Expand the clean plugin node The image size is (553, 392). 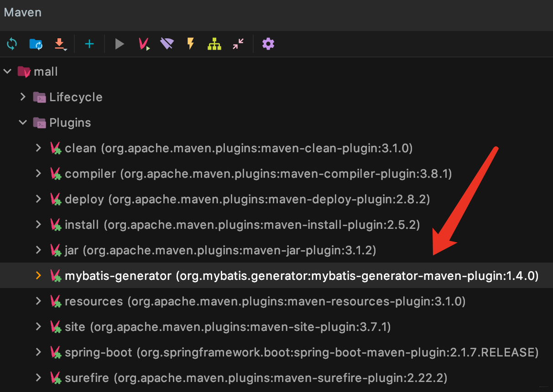(39, 148)
